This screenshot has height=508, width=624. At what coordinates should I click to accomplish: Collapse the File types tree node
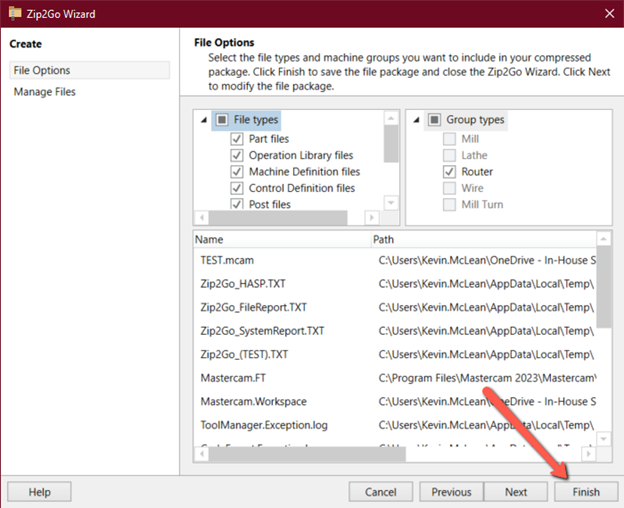(204, 120)
